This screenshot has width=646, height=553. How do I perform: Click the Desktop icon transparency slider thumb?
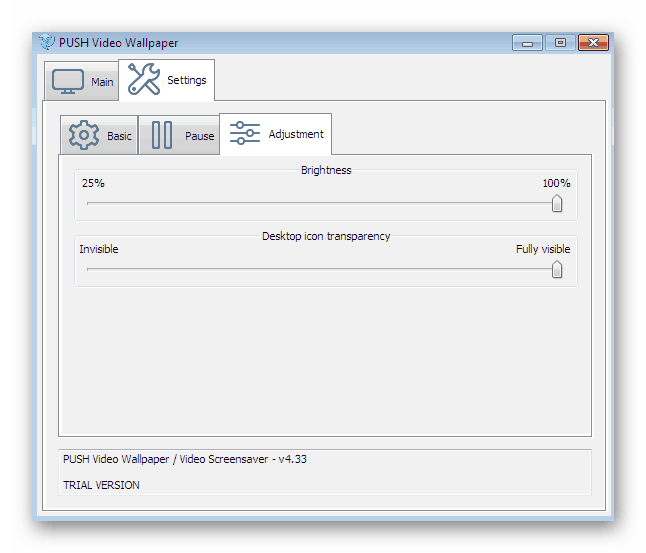click(x=557, y=269)
